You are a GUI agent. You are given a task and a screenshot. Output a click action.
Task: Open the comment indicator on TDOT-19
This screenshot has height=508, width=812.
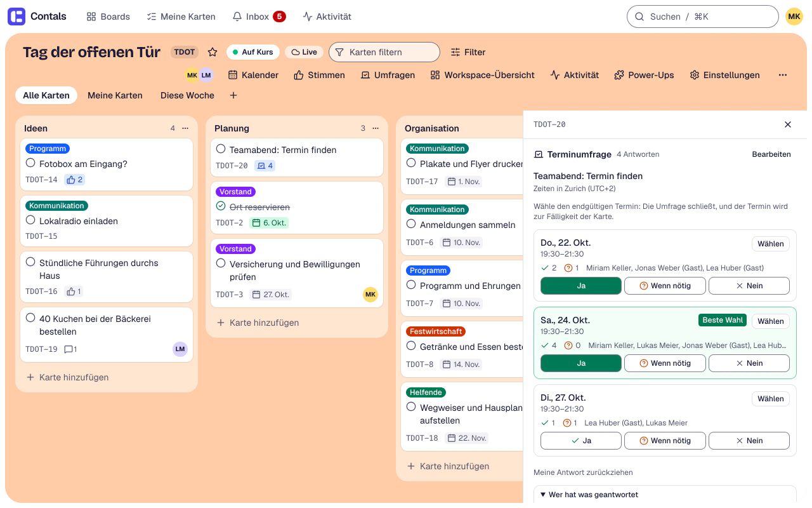(70, 349)
